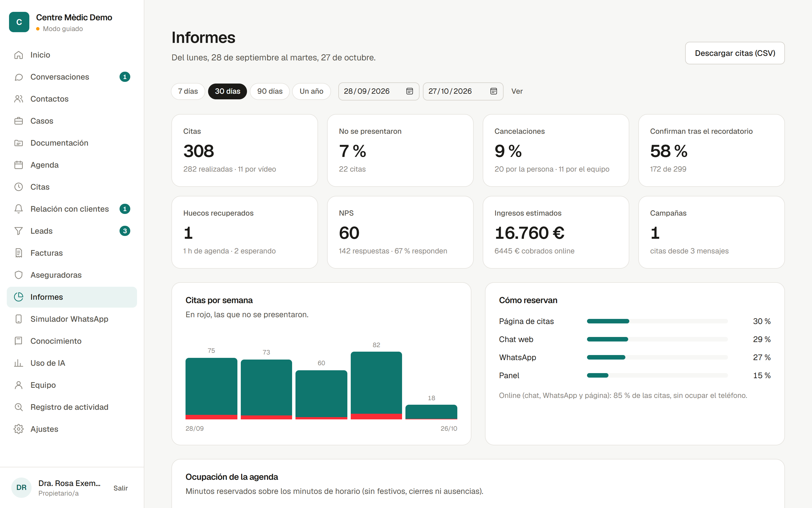Open the Leads funnel icon

tap(19, 231)
